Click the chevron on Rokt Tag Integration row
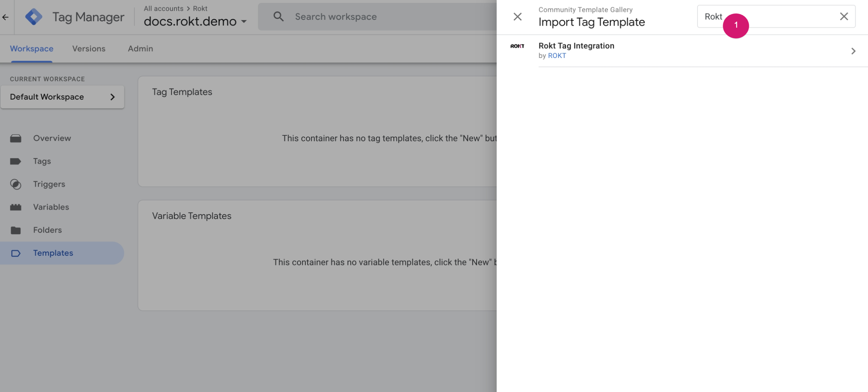Screen dimensions: 868x392 pyautogui.click(x=853, y=51)
